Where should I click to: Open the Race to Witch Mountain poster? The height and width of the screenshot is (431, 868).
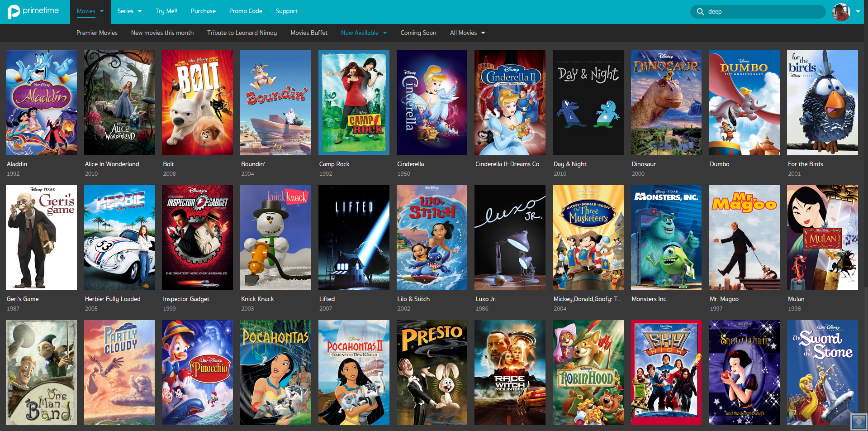510,373
